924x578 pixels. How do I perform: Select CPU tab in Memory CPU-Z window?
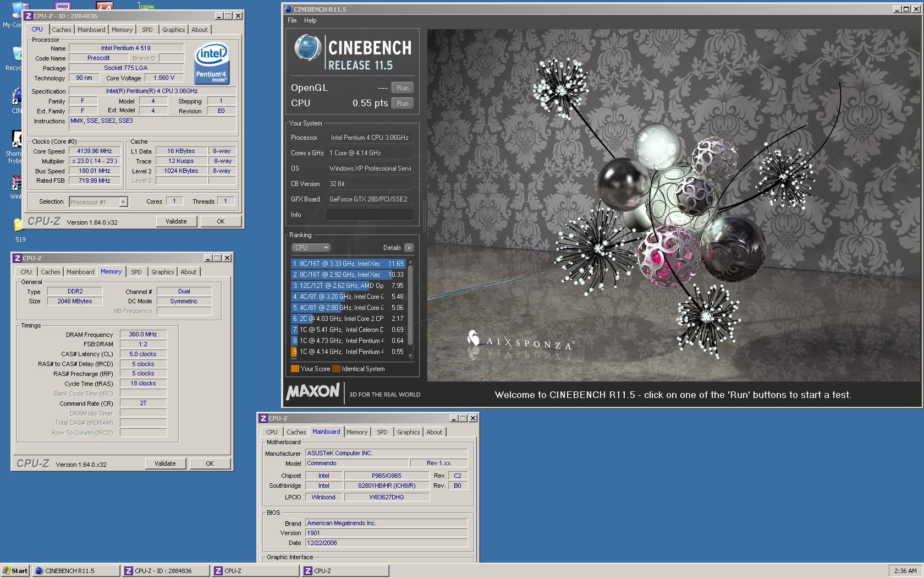click(x=26, y=272)
